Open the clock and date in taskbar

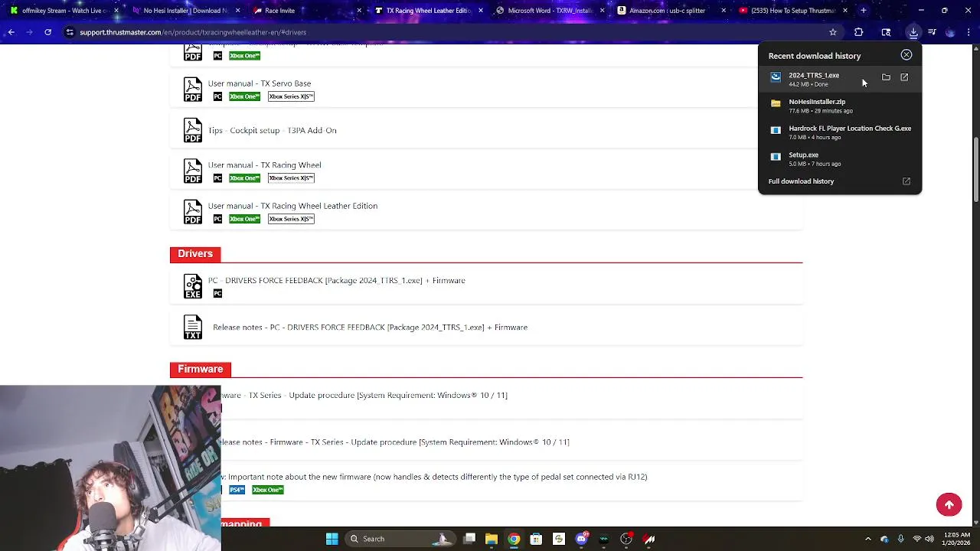[x=958, y=539]
